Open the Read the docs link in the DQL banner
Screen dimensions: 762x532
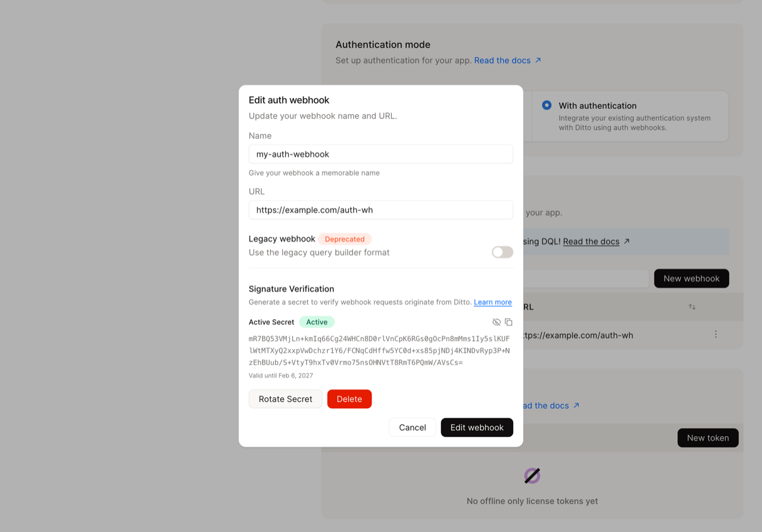[591, 241]
